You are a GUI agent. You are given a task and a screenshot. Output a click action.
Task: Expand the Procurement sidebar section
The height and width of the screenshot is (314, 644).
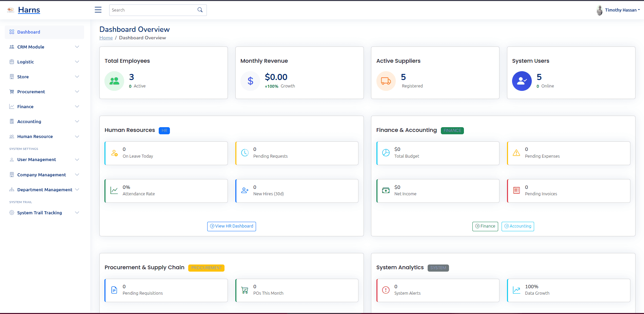click(44, 92)
